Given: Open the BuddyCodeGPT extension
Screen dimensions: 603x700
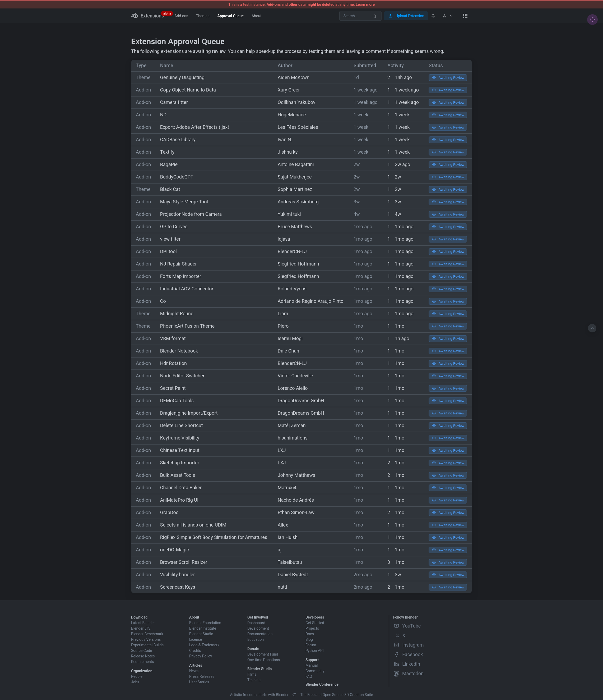Looking at the screenshot, I should [177, 177].
